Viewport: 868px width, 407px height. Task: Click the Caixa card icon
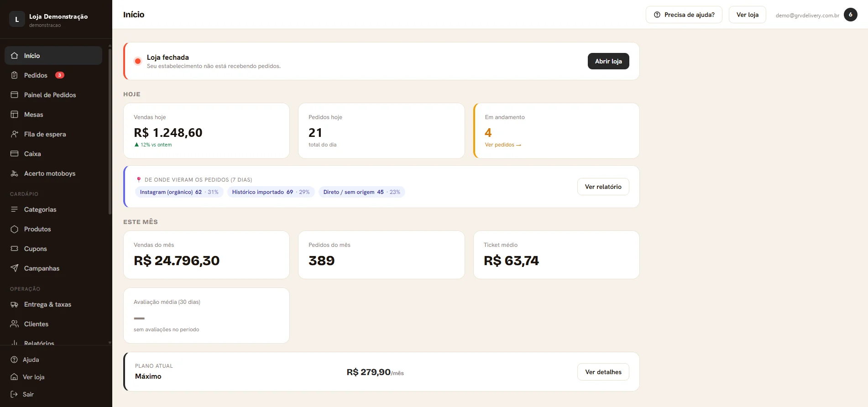point(15,154)
